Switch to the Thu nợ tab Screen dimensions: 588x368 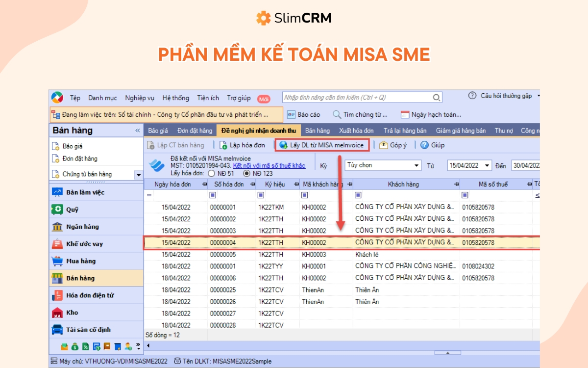click(504, 131)
